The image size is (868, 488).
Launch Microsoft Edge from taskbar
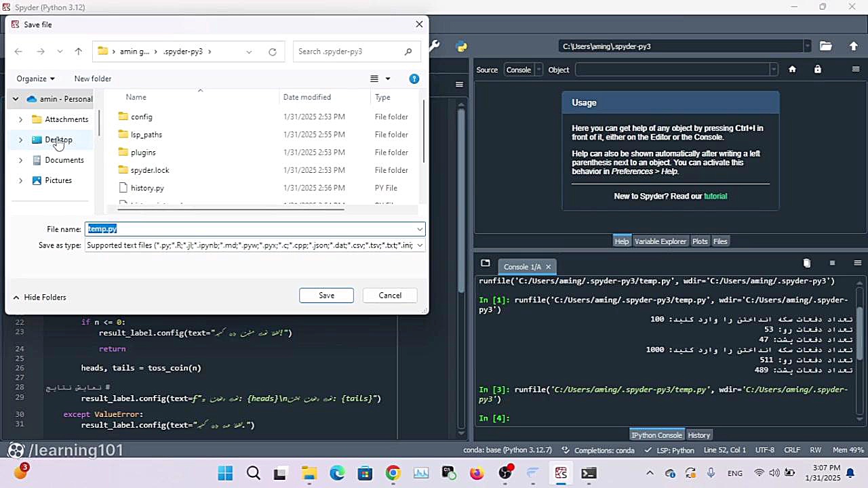pyautogui.click(x=337, y=473)
